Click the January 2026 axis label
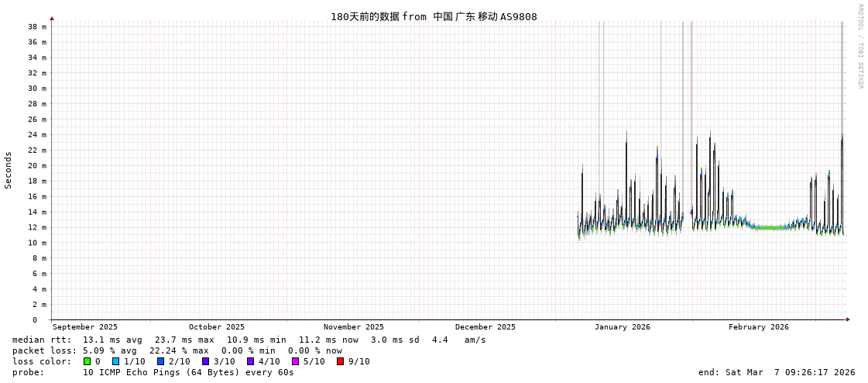The width and height of the screenshot is (868, 383). (622, 327)
